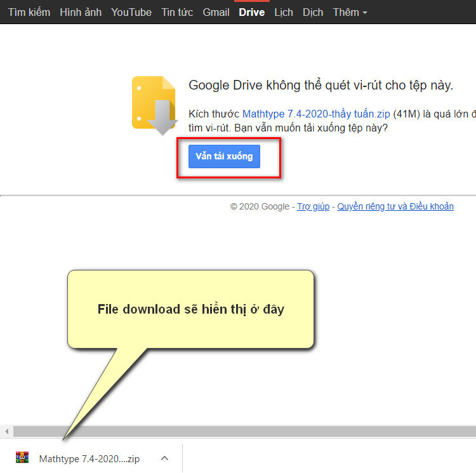Click the horizontal scrollbar track

(x=244, y=431)
